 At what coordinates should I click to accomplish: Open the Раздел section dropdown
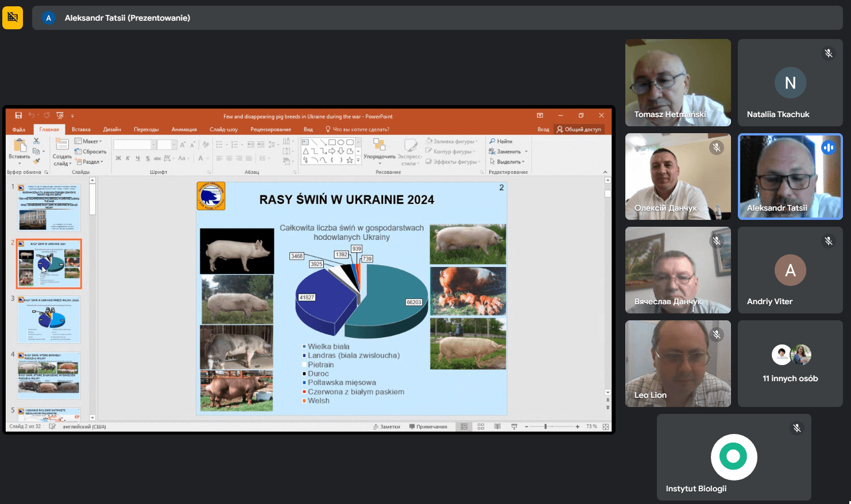pyautogui.click(x=89, y=162)
